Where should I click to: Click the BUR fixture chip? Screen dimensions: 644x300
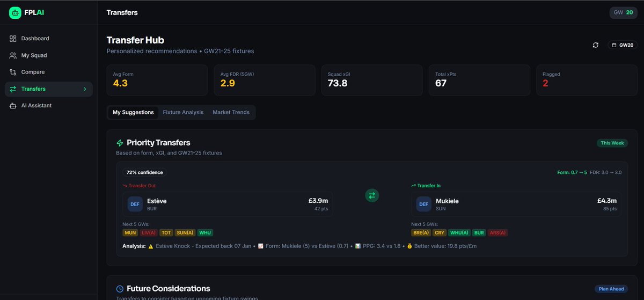tap(479, 233)
